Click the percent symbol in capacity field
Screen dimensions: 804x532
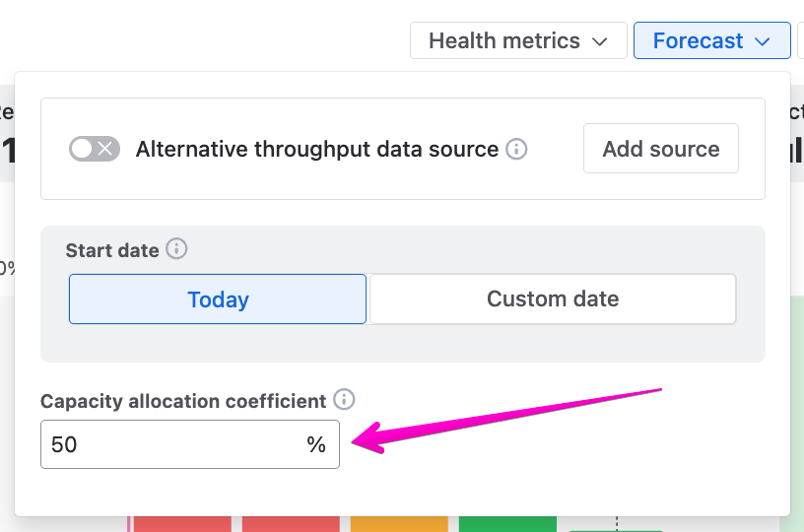point(315,445)
